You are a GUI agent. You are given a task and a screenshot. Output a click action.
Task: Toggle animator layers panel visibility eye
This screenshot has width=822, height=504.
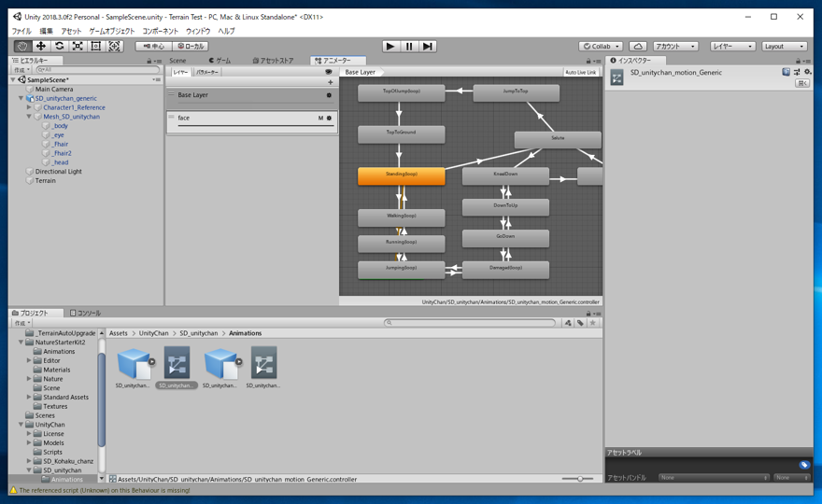click(329, 72)
